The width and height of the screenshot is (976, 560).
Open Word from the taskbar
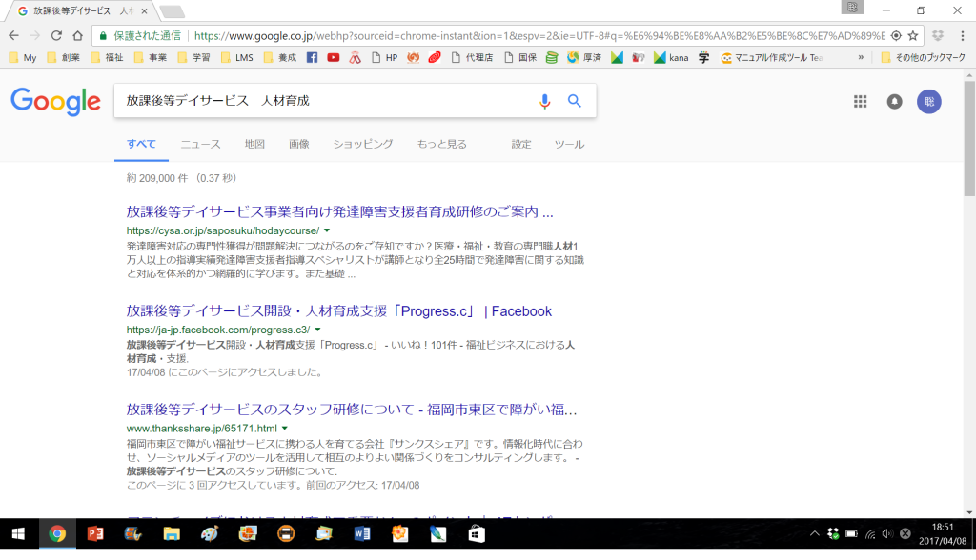361,534
